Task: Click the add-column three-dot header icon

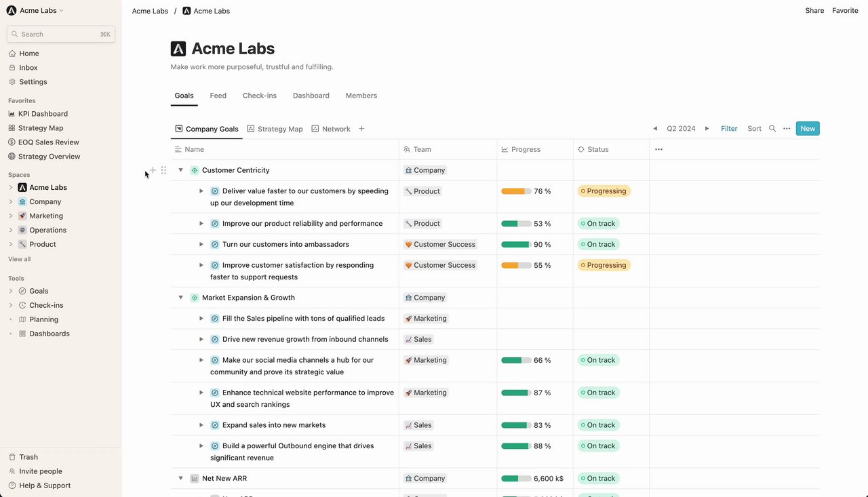Action: click(x=658, y=149)
